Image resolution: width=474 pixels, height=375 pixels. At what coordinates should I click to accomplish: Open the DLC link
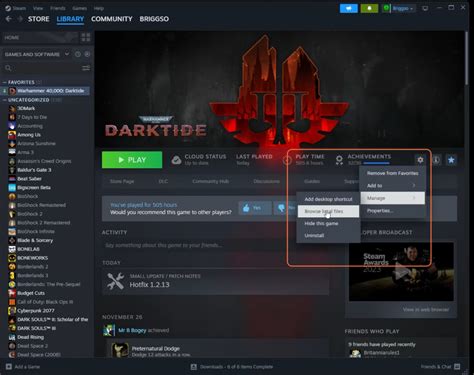point(163,181)
